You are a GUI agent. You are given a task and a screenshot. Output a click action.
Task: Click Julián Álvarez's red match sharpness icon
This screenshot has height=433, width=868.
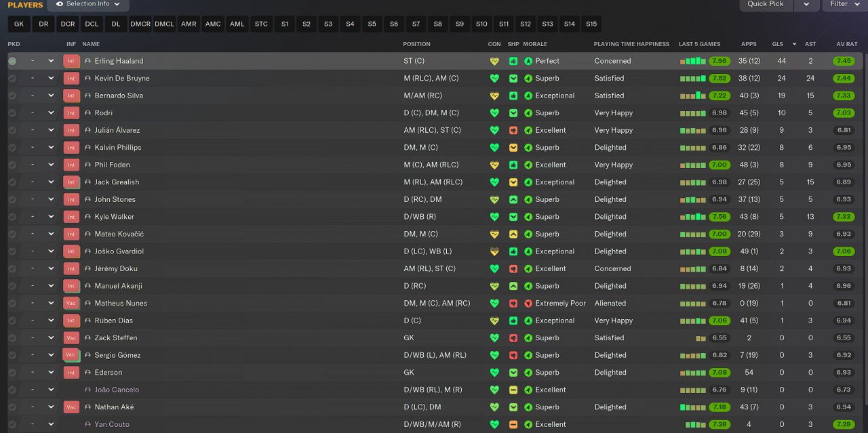513,130
